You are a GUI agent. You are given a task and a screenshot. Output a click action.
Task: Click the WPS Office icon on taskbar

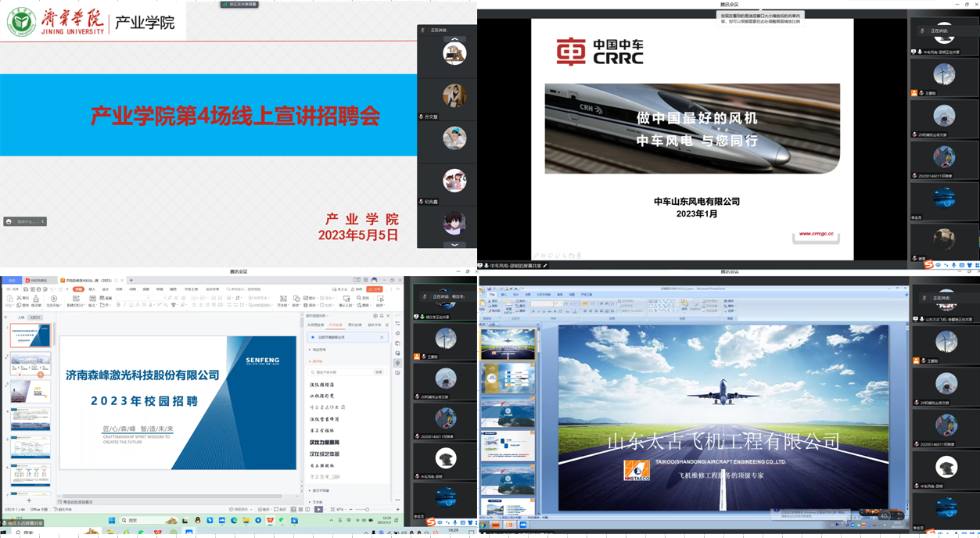270,520
